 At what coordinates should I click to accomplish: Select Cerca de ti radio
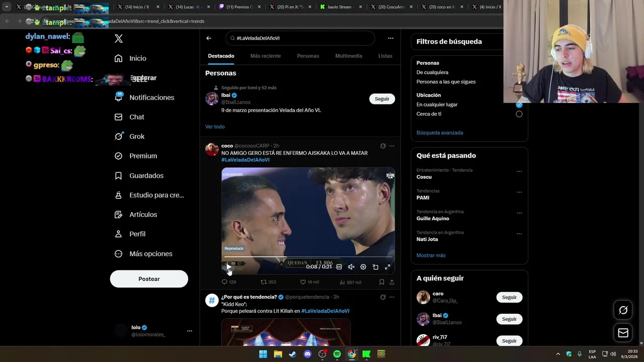pyautogui.click(x=519, y=114)
